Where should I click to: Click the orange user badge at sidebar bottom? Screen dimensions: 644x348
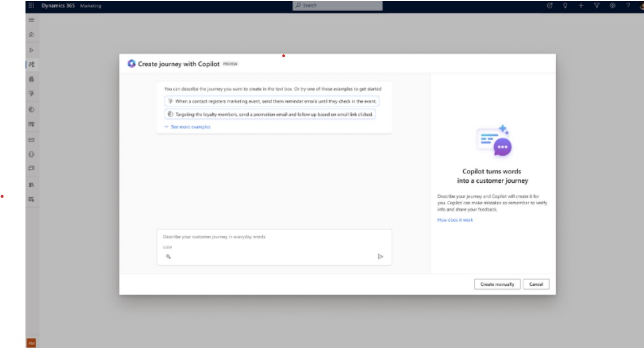(31, 343)
